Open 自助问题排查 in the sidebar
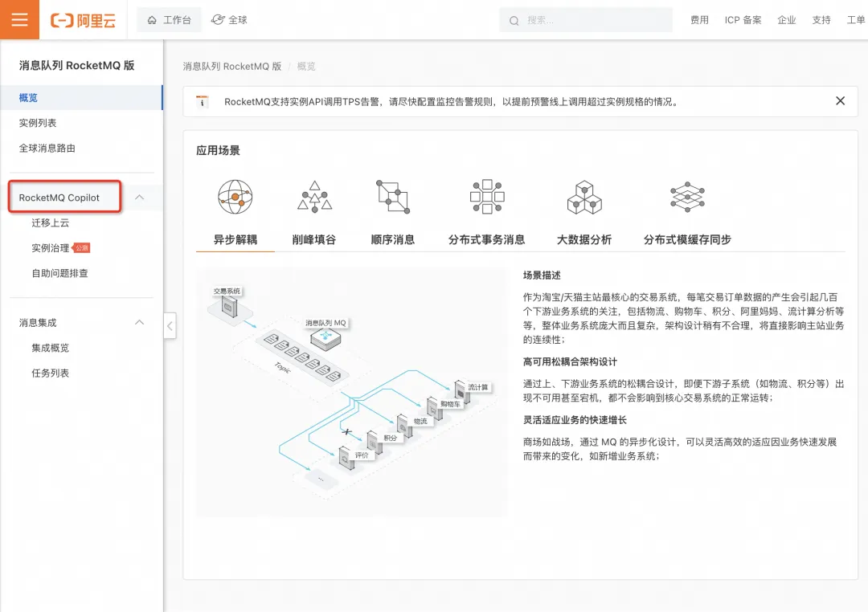The height and width of the screenshot is (612, 868). click(x=59, y=273)
